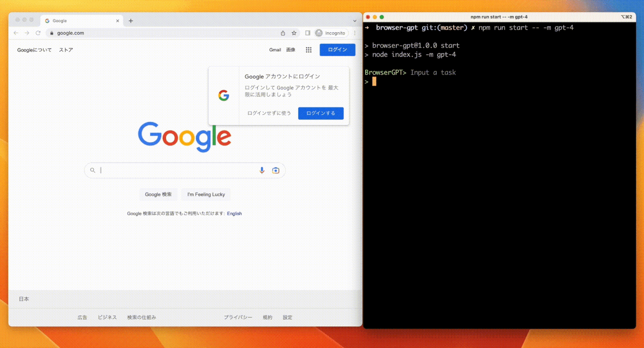The width and height of the screenshot is (644, 348).
Task: Click terminal title npm run start
Action: coord(499,17)
